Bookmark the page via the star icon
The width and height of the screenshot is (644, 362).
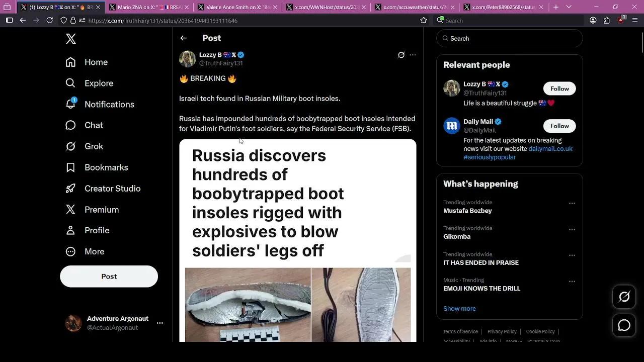(424, 21)
